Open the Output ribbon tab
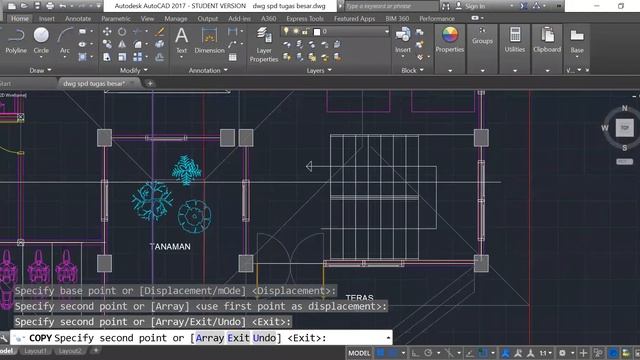The height and width of the screenshot is (360, 640). [x=208, y=18]
